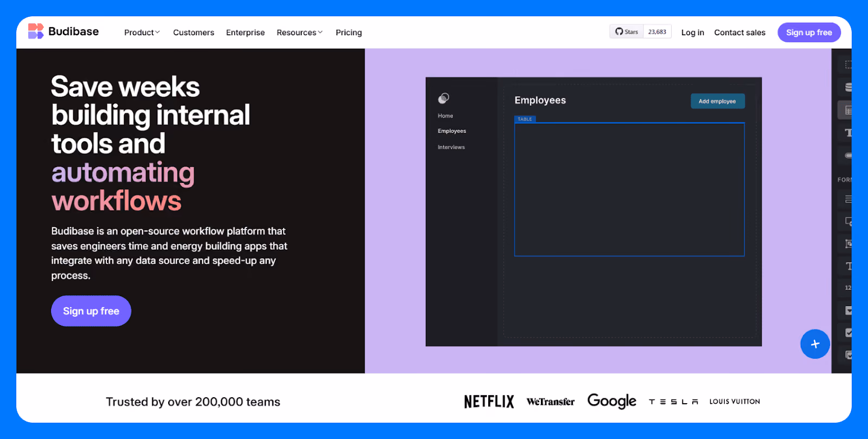Select Home in the preview sidebar

point(445,116)
